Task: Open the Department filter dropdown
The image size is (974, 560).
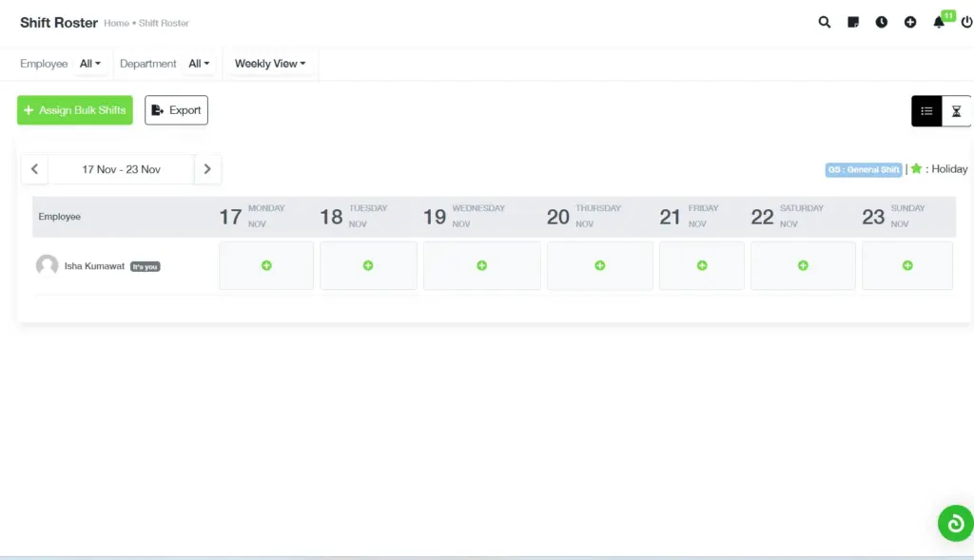Action: (x=198, y=63)
